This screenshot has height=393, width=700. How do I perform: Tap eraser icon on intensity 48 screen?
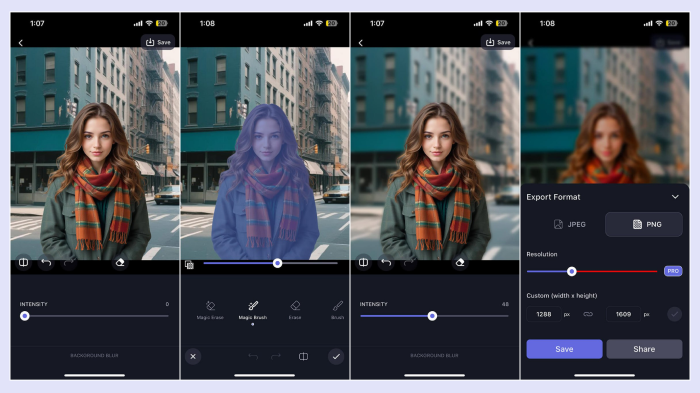[460, 262]
